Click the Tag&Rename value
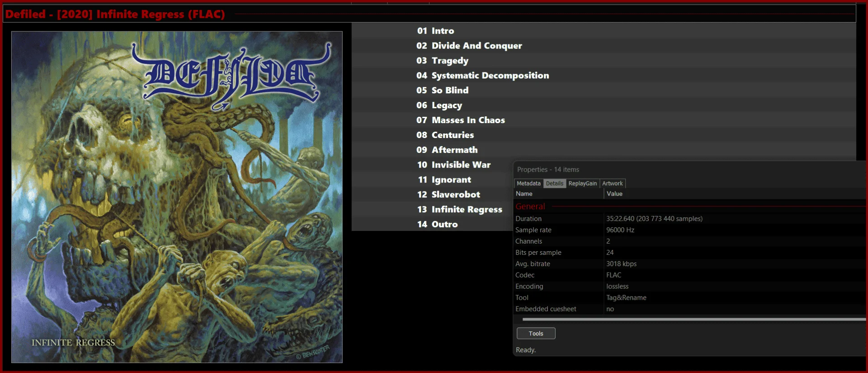 (626, 298)
